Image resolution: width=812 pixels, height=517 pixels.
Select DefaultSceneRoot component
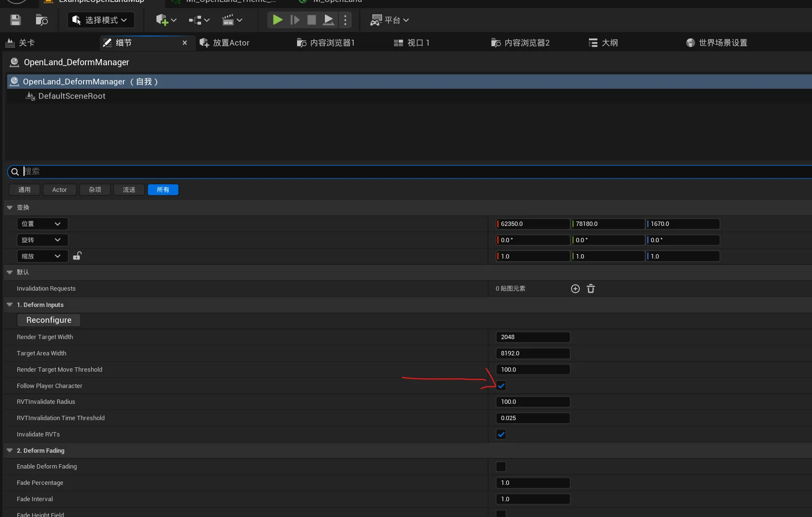click(72, 96)
